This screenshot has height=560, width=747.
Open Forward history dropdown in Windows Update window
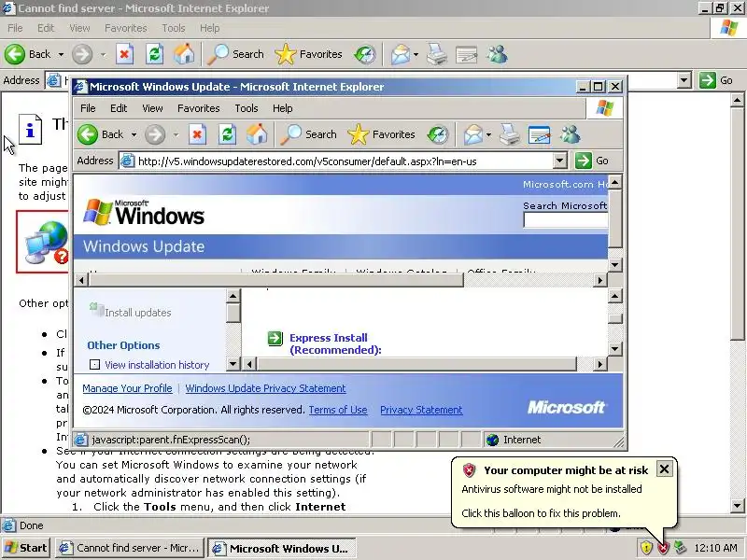(x=176, y=134)
